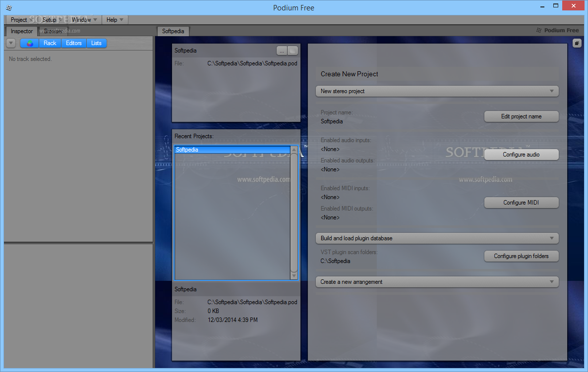Click the square button beside the ellipsis
This screenshot has width=588, height=372.
[293, 51]
